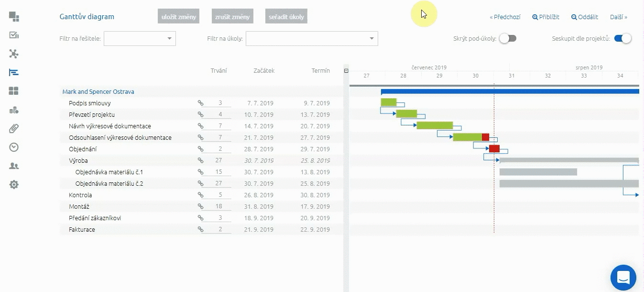Image resolution: width=644 pixels, height=292 pixels.
Task: Click link icon for Výroba
Action: pos(201,160)
